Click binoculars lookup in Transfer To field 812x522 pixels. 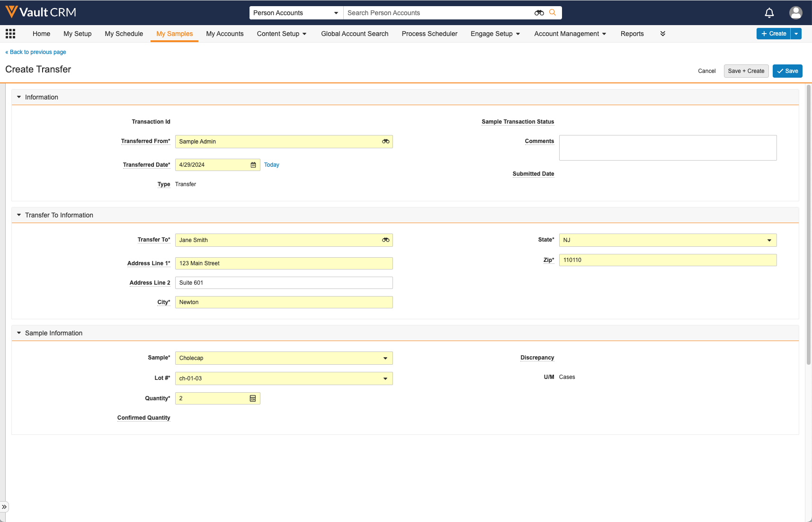point(385,240)
